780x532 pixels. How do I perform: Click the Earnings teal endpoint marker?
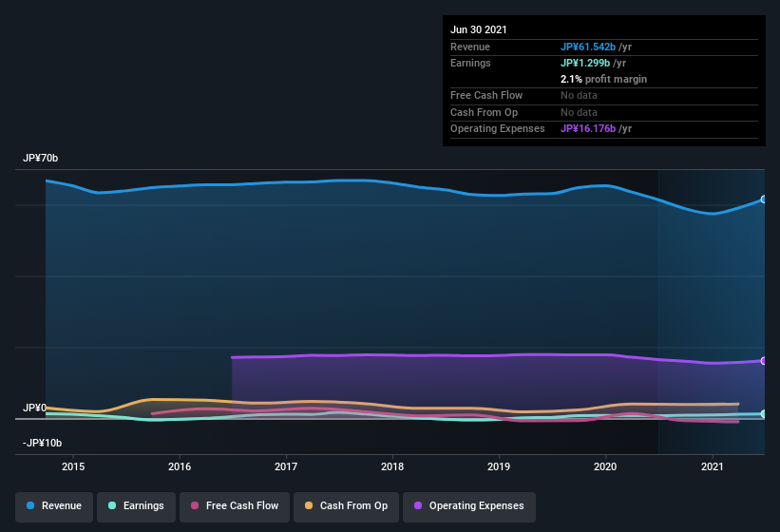764,413
